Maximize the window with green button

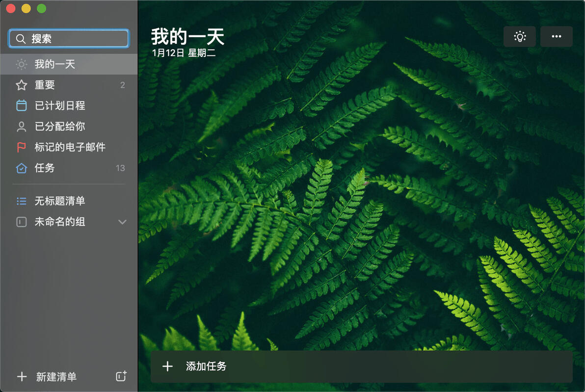(x=42, y=8)
